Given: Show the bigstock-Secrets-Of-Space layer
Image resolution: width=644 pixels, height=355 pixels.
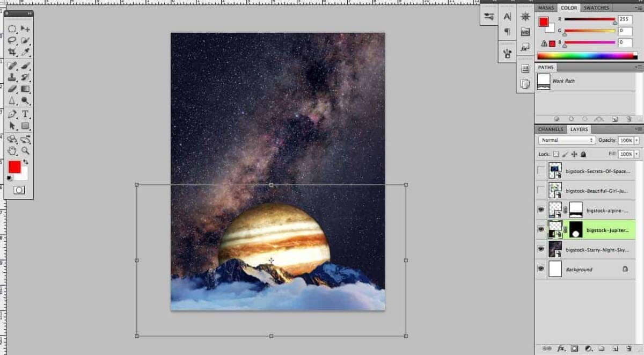Looking at the screenshot, I should [540, 170].
